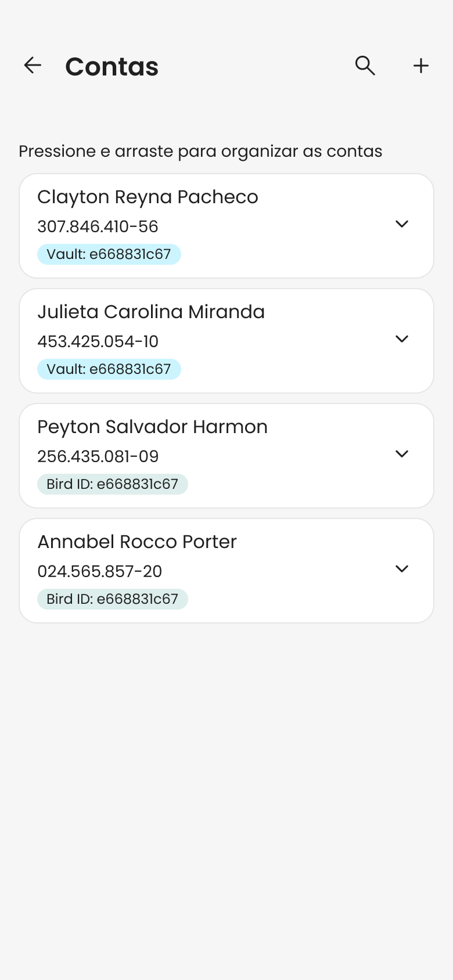
Task: Click the Vault tag under Clayton's account
Action: click(109, 254)
